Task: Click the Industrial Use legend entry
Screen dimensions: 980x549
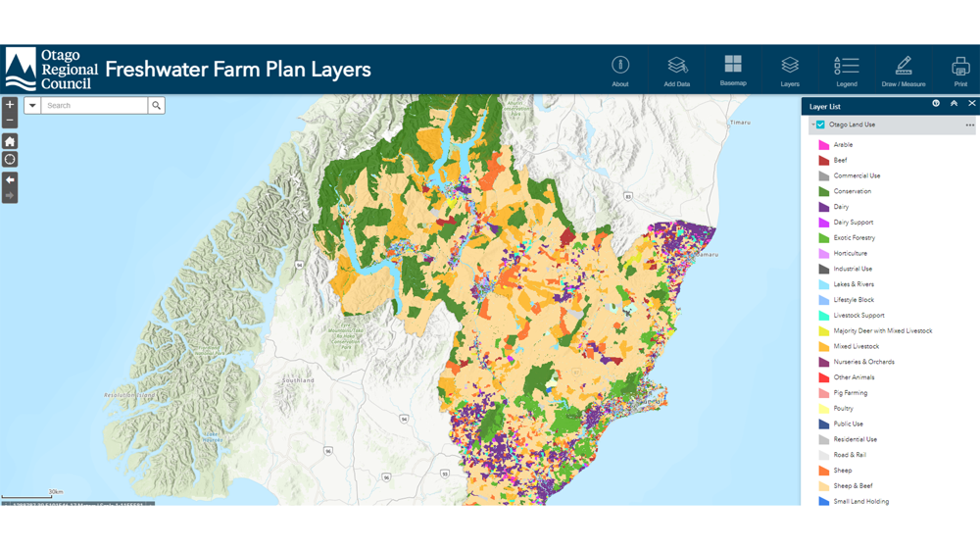Action: (x=853, y=269)
